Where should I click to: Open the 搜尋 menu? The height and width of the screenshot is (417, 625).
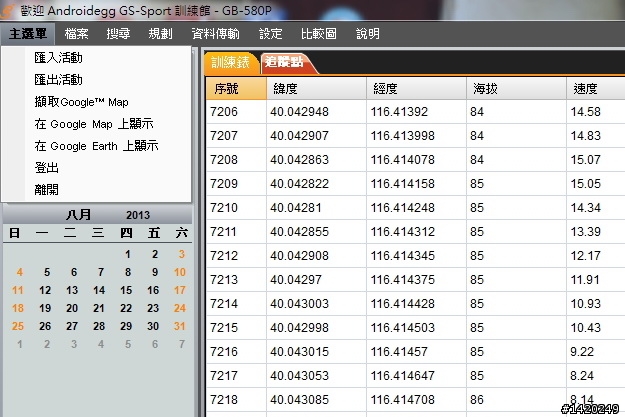pos(118,33)
